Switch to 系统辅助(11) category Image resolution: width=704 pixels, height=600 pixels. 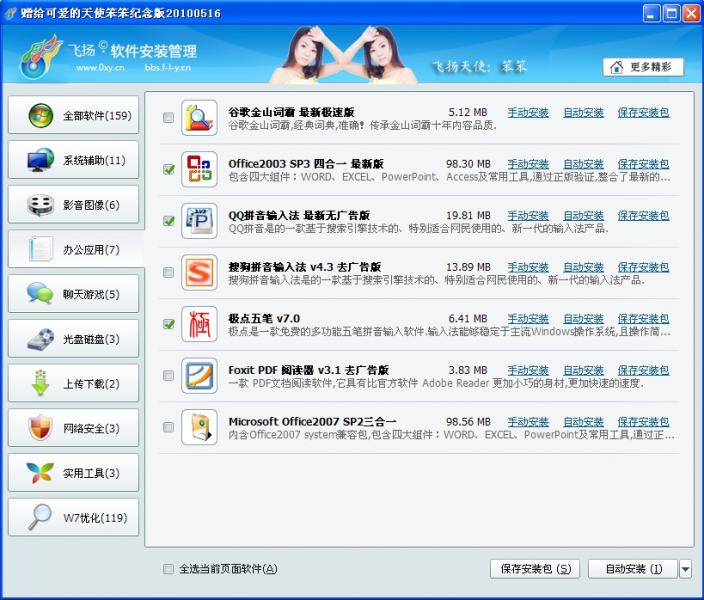pyautogui.click(x=74, y=160)
